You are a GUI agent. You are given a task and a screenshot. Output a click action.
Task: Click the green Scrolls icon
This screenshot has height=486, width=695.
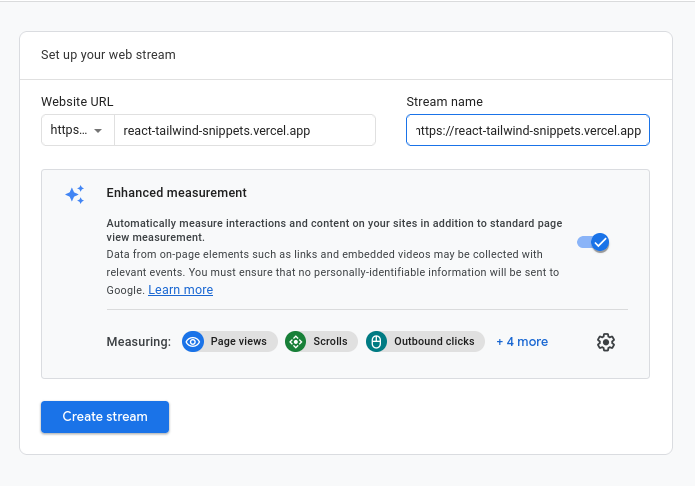[x=296, y=342]
